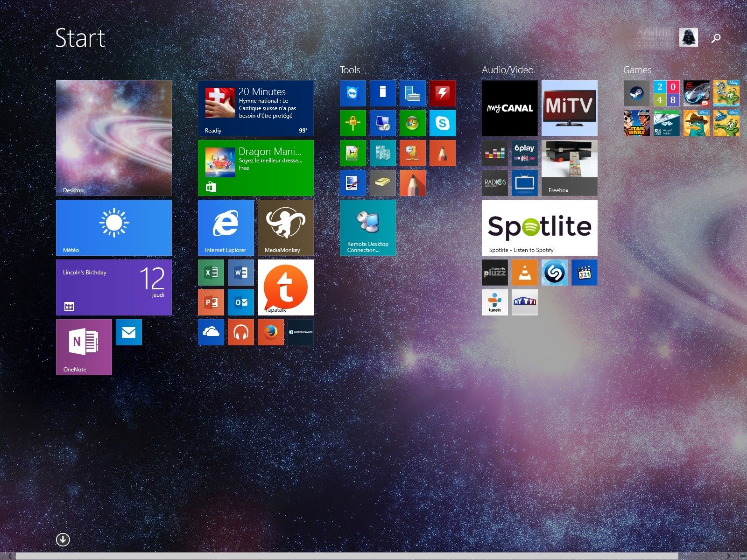Screen dimensions: 747x560
Task: Open the 2048 game tile
Action: [x=667, y=93]
